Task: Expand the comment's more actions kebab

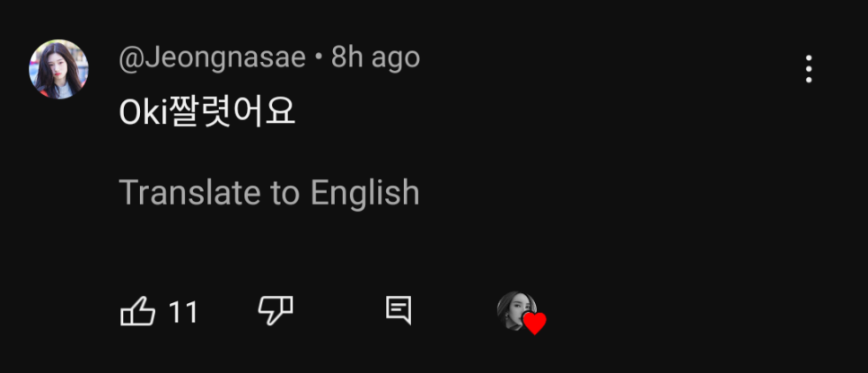Action: click(x=809, y=69)
